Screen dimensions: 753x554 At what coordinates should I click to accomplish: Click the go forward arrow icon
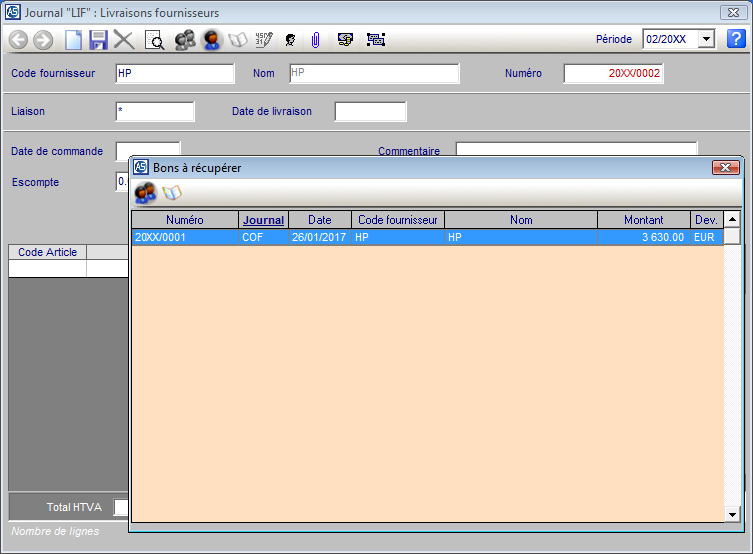[43, 40]
